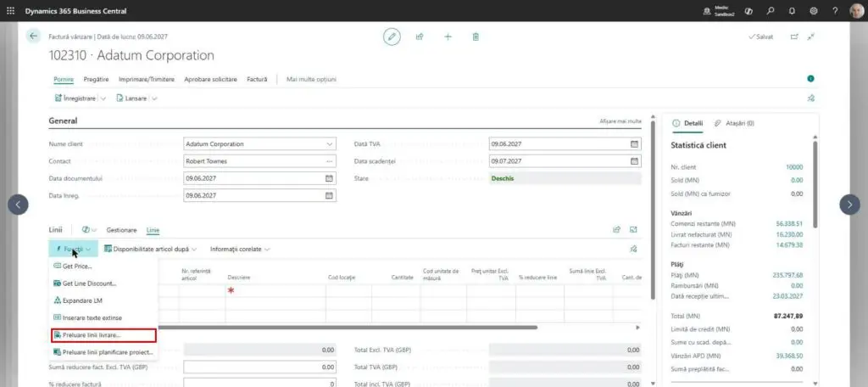Collapse the Funcții menu
The height and width of the screenshot is (387, 868).
[73, 250]
